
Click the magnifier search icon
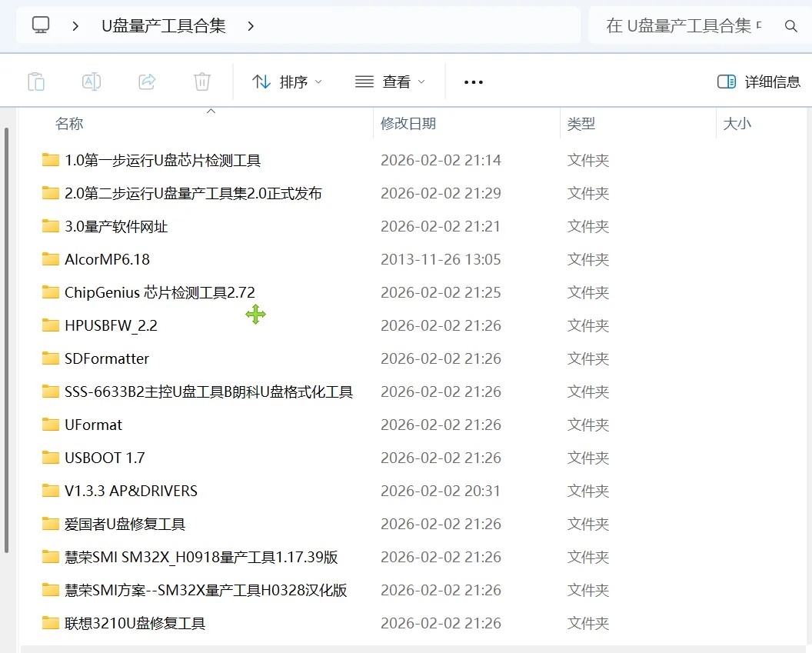(x=790, y=26)
